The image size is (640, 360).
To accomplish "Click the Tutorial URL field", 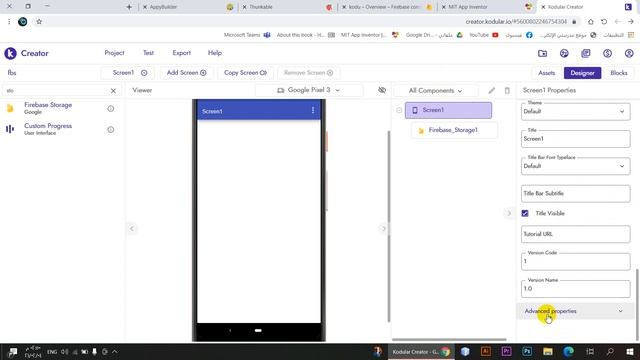I will coord(576,234).
